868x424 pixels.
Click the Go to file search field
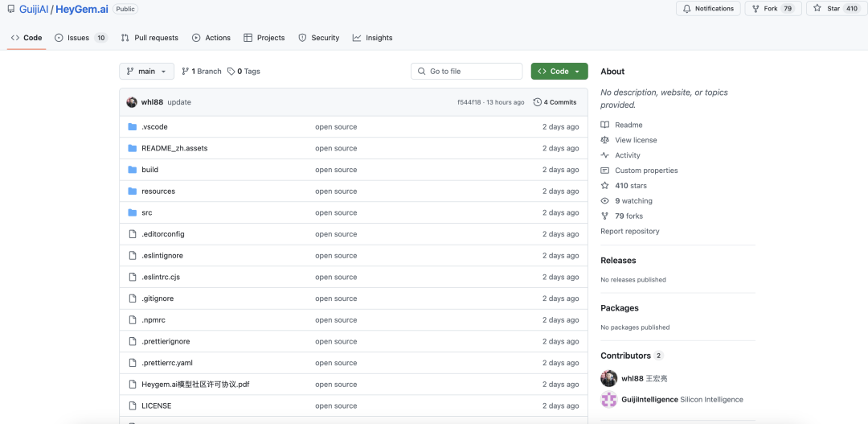(x=467, y=72)
